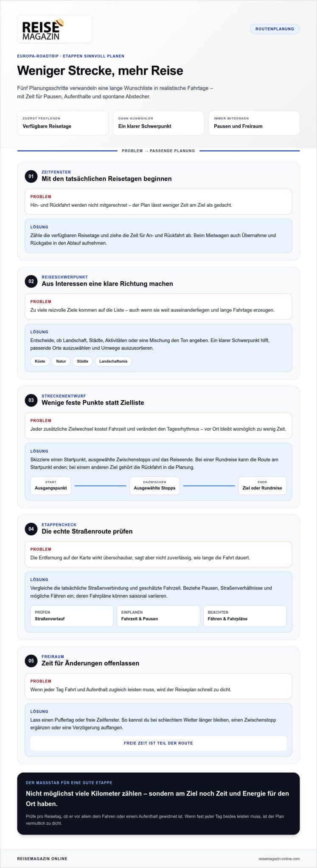Click the Ziel oder Rundreise end node
The height and width of the screenshot is (868, 317).
pos(262,485)
